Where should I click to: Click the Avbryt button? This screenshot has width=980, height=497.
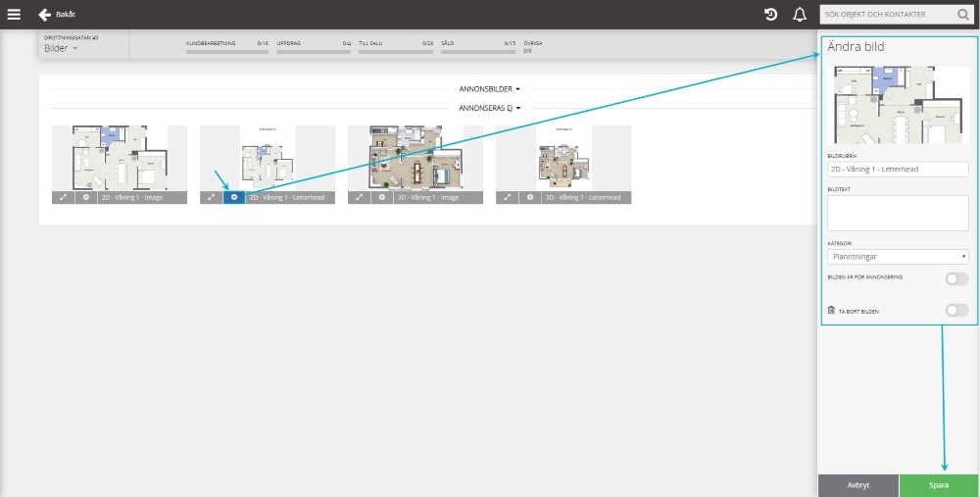[x=858, y=485]
